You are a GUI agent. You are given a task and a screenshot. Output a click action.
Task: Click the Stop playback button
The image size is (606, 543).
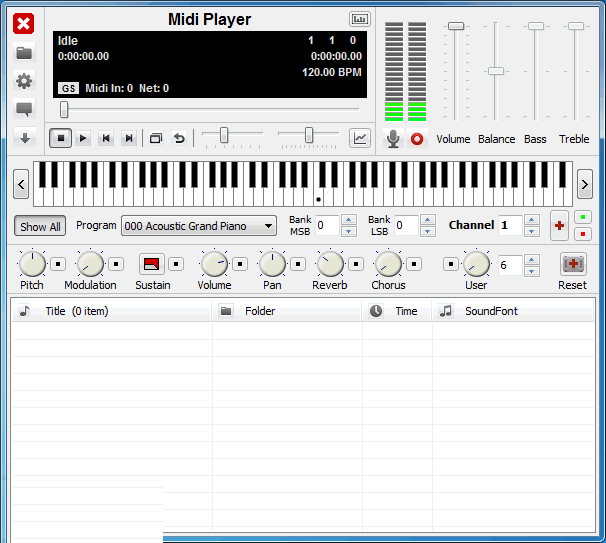[x=60, y=139]
